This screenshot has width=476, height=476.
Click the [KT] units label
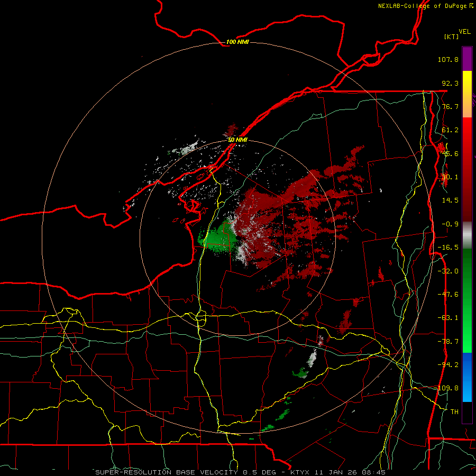(x=452, y=36)
